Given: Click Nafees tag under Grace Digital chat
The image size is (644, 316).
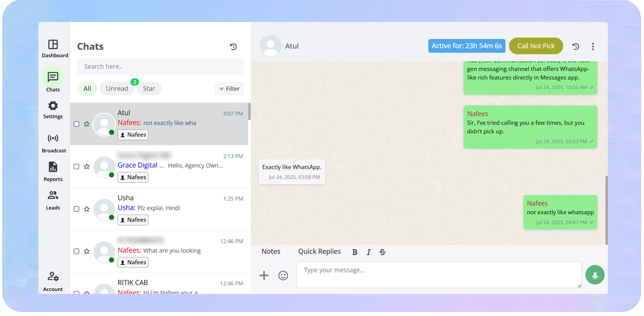Looking at the screenshot, I should click(133, 177).
